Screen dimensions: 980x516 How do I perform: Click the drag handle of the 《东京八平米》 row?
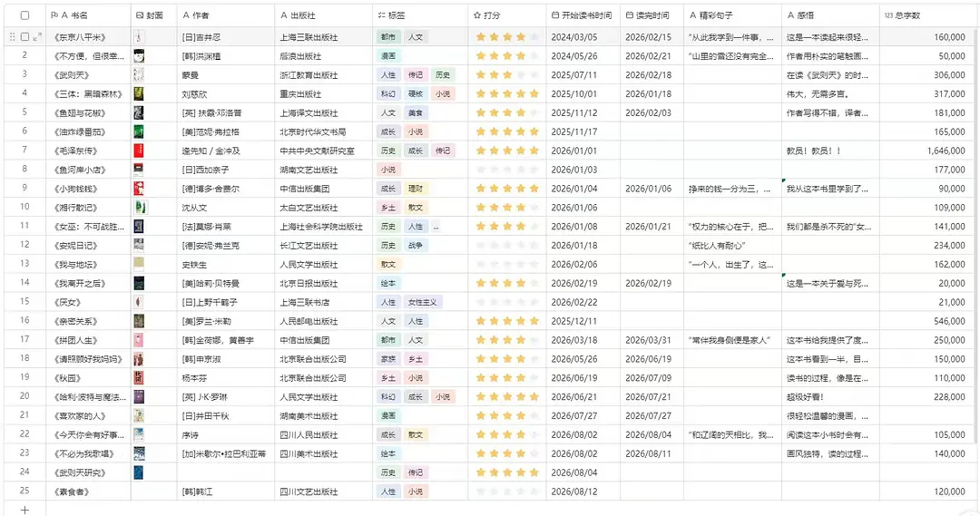click(12, 37)
